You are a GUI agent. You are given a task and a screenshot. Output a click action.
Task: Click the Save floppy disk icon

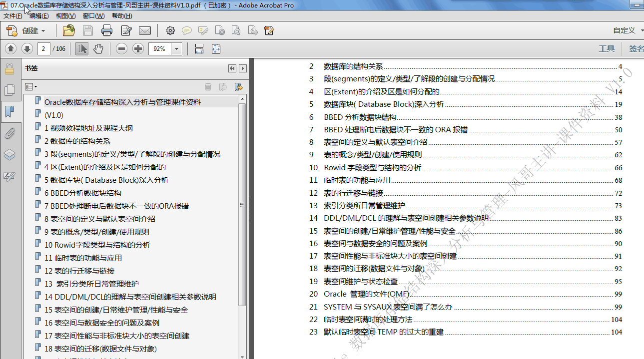click(x=88, y=31)
